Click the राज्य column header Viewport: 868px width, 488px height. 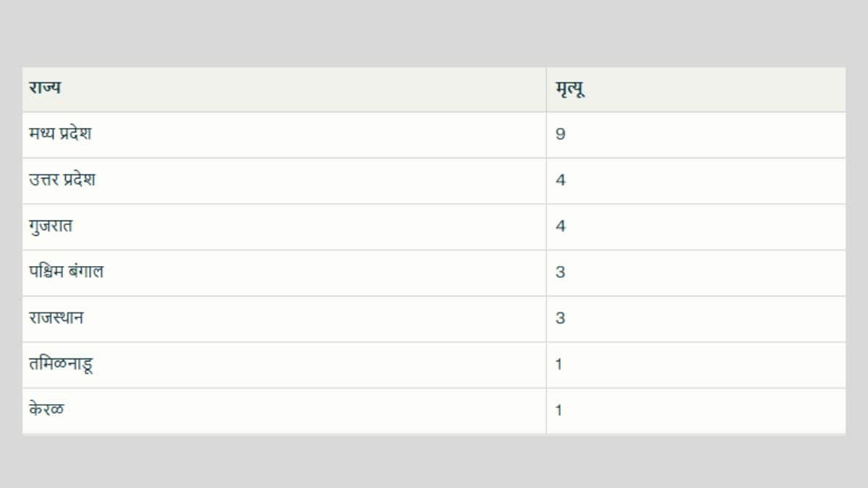point(45,89)
